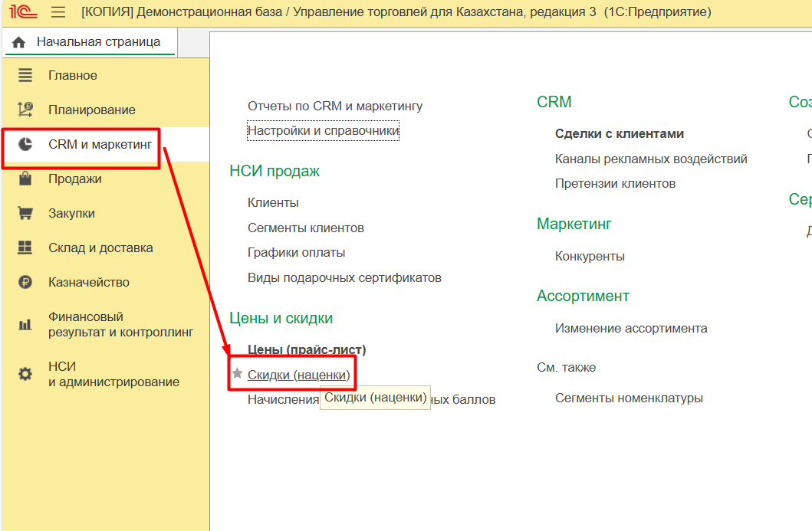Toggle favorite star next to Скидки (наценки)

click(238, 374)
